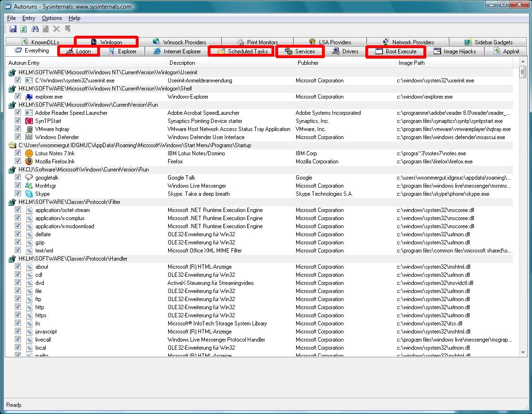
Task: Open Find via the binoculars icon
Action: point(35,29)
